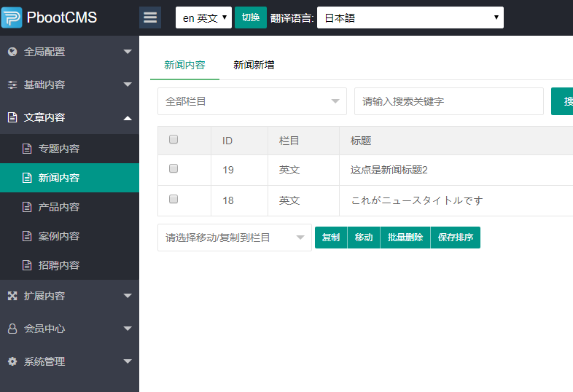Check the select-all checkbox in table header

[x=174, y=140]
